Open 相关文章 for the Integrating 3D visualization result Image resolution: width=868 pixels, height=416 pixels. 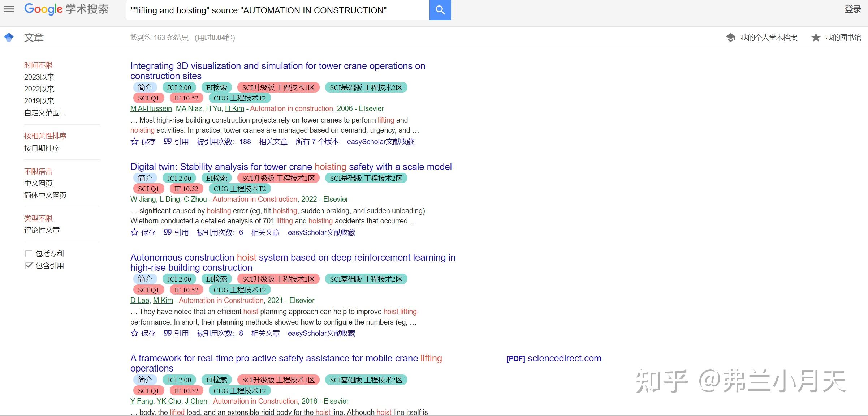tap(273, 142)
